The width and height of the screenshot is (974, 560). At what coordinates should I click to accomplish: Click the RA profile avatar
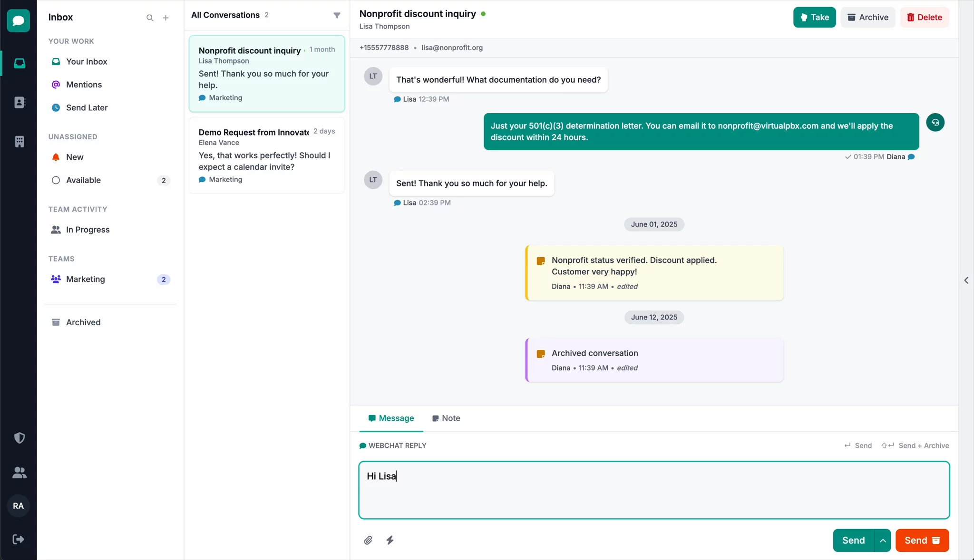pos(18,506)
